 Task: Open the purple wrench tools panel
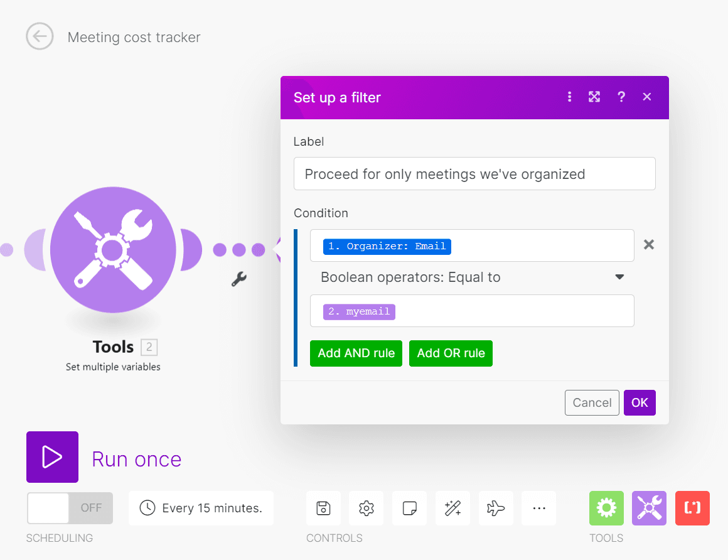[649, 508]
